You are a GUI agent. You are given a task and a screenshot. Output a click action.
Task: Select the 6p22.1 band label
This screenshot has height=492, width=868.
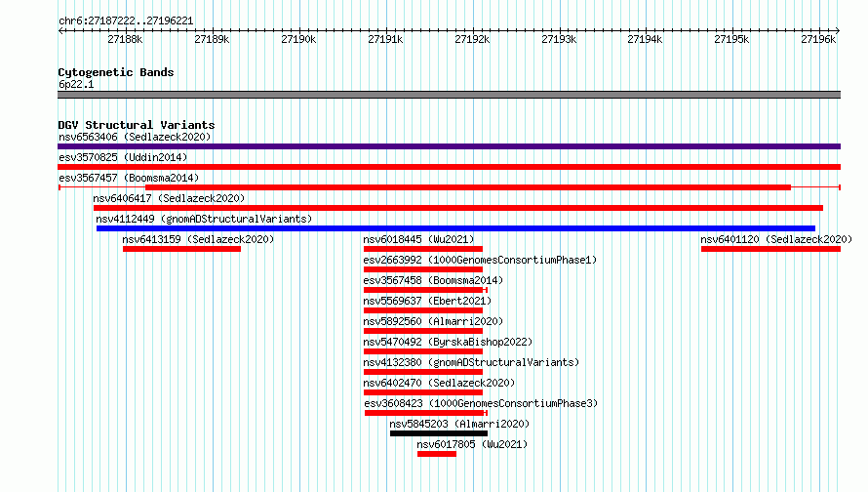pos(76,84)
